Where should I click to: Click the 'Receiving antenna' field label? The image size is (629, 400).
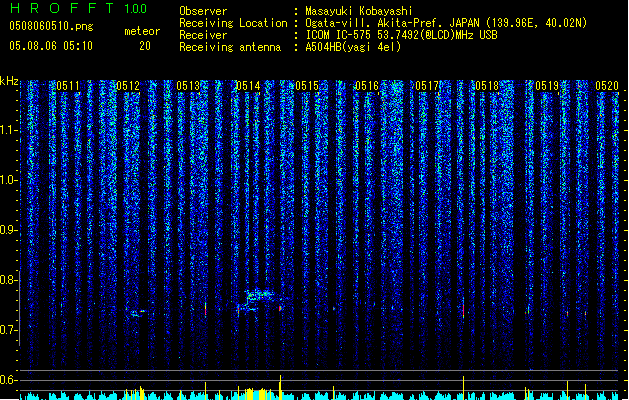click(x=230, y=47)
